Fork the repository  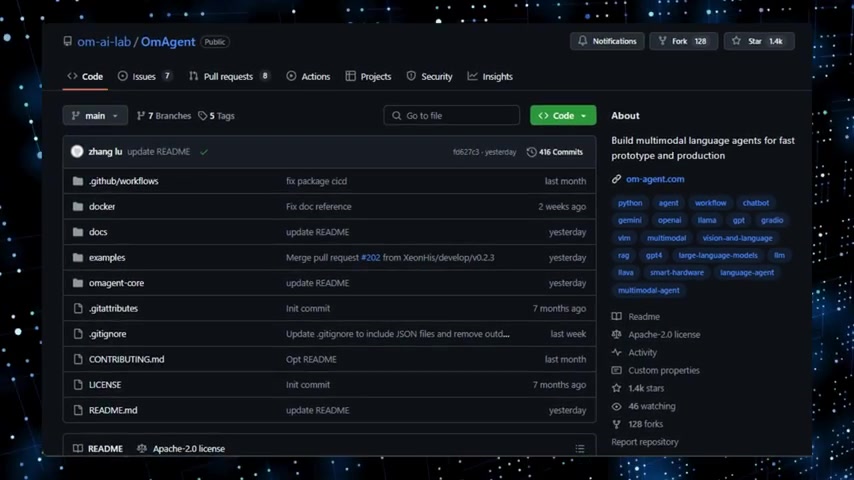683,41
